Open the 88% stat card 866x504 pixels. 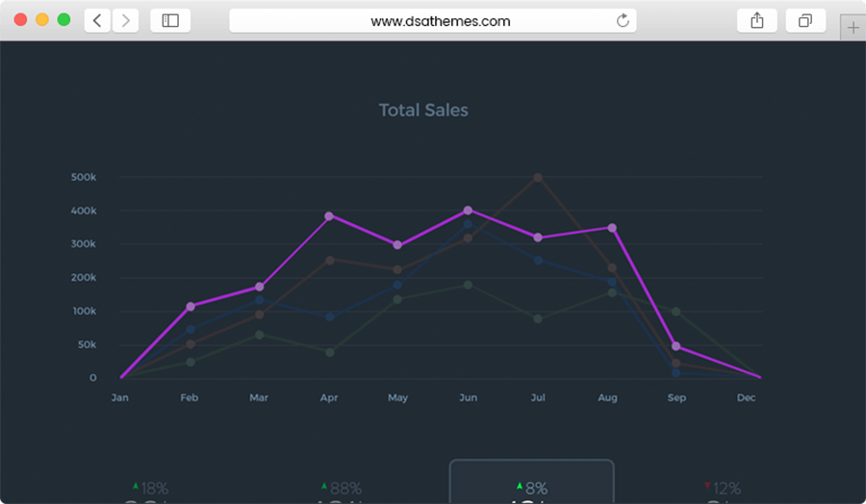point(341,490)
